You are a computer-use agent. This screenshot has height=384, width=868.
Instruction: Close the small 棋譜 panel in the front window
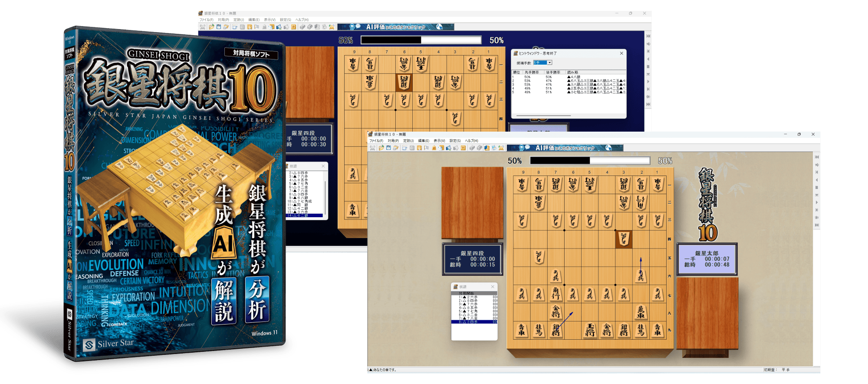click(493, 287)
